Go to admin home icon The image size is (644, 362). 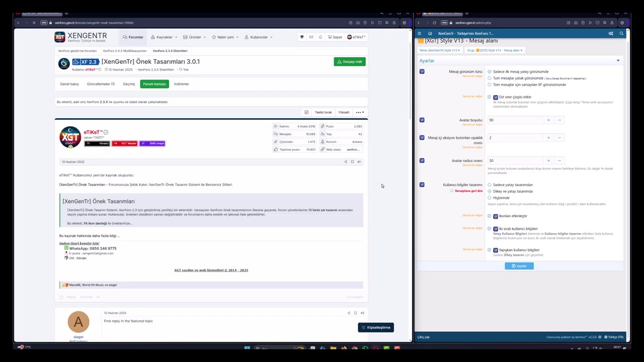point(430,33)
